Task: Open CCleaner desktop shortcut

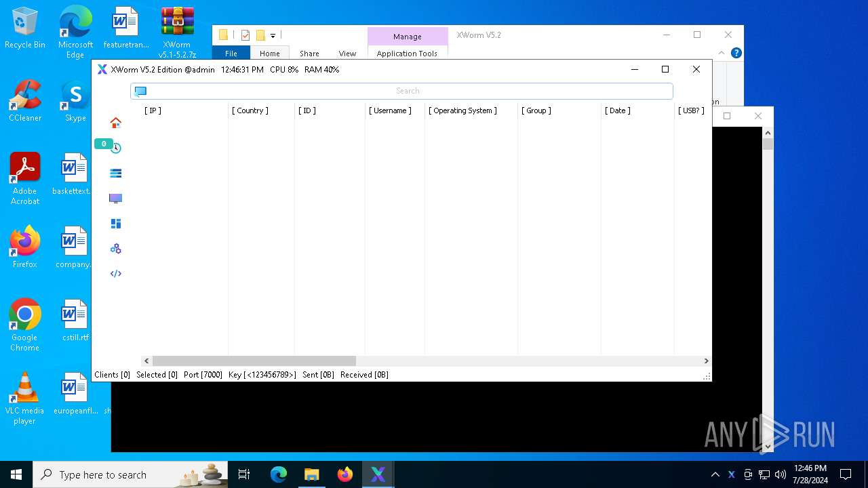Action: (25, 101)
